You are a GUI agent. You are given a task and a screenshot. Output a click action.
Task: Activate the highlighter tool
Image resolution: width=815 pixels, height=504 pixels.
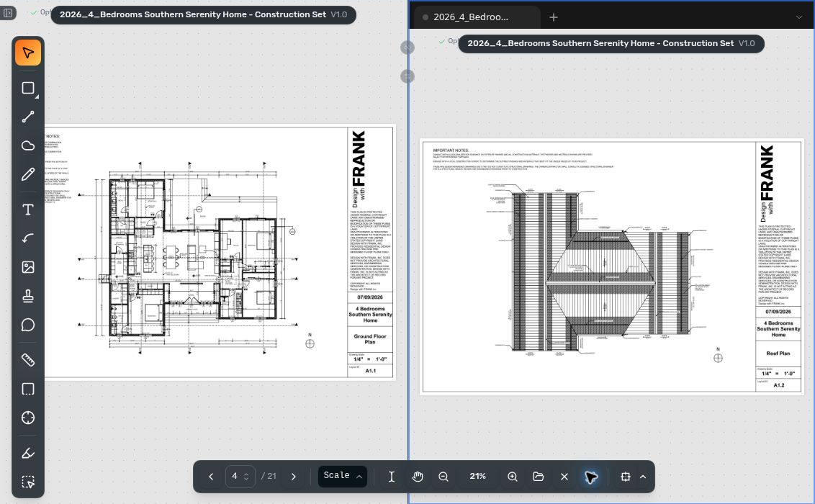click(x=28, y=453)
